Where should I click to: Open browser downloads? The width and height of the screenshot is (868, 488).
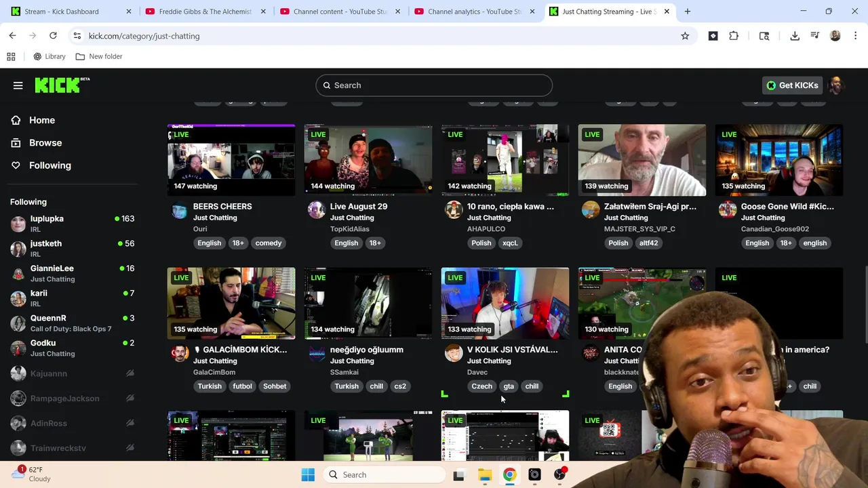pos(795,35)
